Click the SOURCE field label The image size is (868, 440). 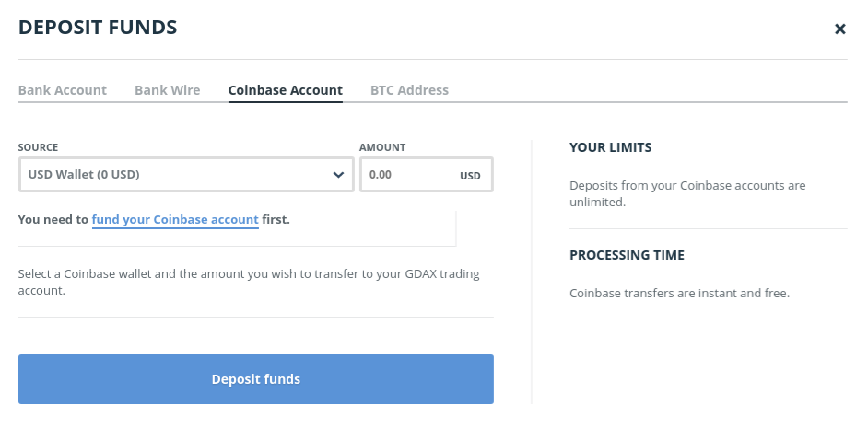pyautogui.click(x=38, y=147)
